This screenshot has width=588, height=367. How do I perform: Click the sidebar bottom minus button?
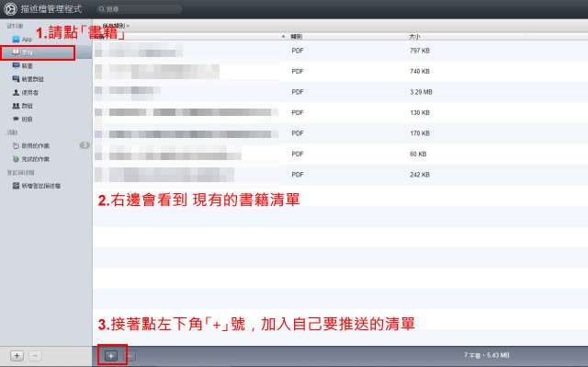[x=35, y=355]
